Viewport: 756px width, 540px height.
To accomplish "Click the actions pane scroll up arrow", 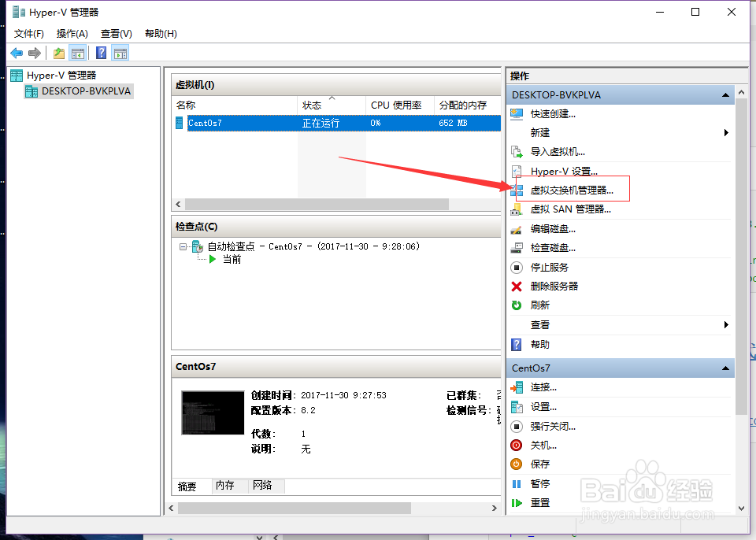I will (742, 91).
